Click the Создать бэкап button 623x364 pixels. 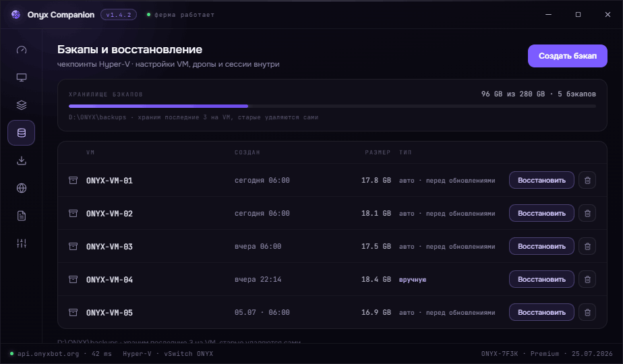click(568, 56)
